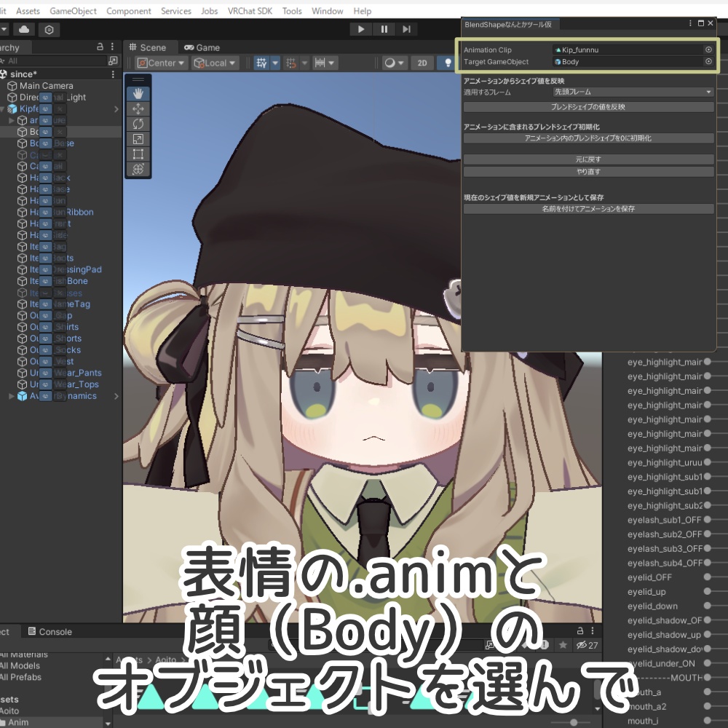Pick Target GameObject via object selector
The width and height of the screenshot is (728, 728).
[708, 61]
